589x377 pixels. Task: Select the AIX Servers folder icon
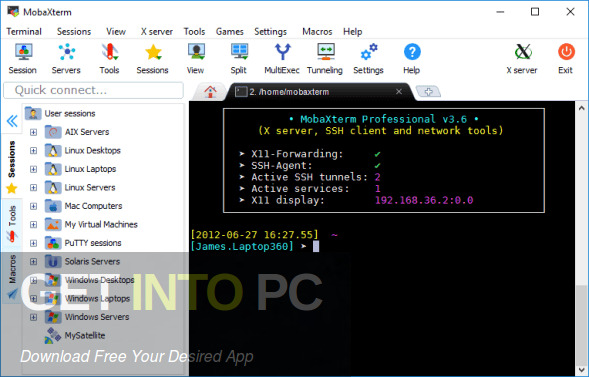[53, 132]
